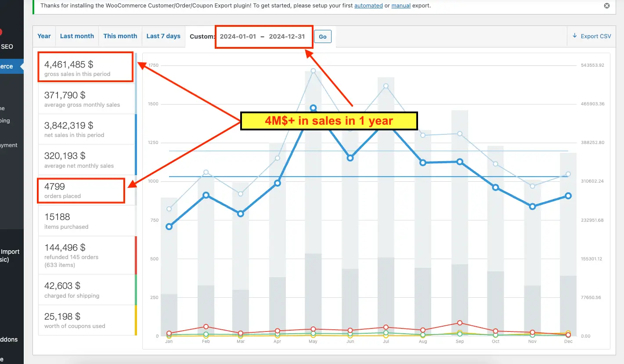The height and width of the screenshot is (364, 624).
Task: Switch to the This month tab
Action: click(120, 36)
